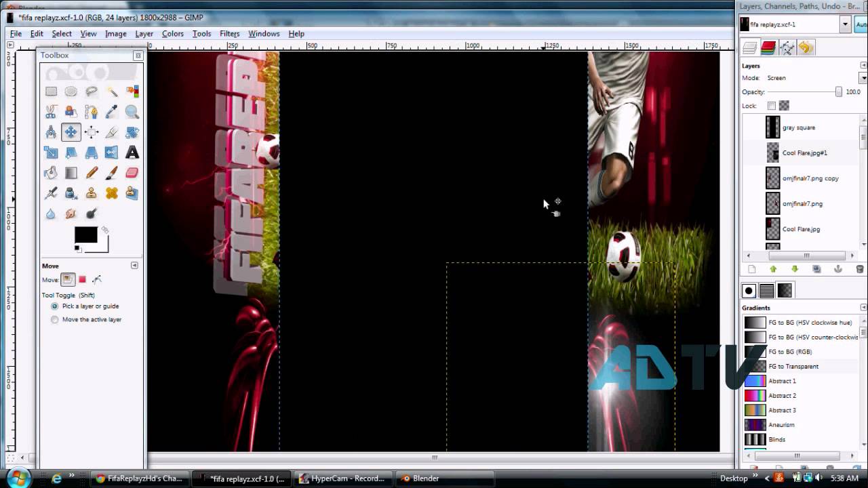Open the Move tool options menu arrow
The width and height of the screenshot is (868, 488).
134,266
